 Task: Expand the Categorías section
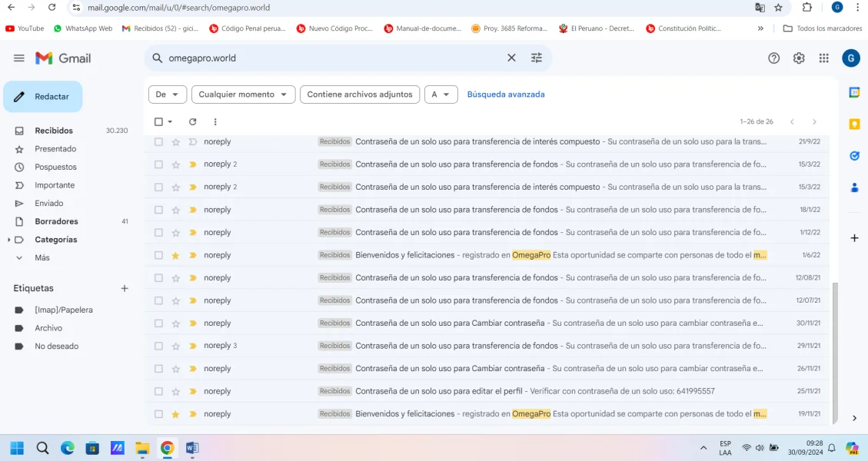(x=9, y=240)
